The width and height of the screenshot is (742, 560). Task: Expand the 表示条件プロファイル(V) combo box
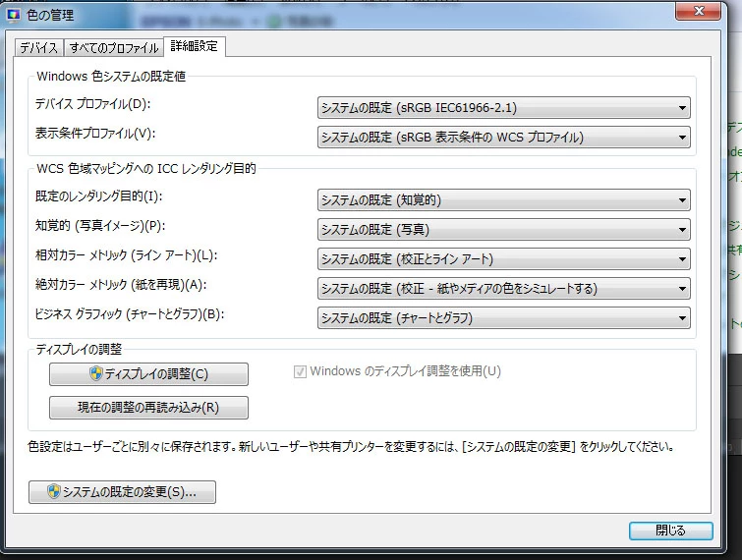click(503, 138)
